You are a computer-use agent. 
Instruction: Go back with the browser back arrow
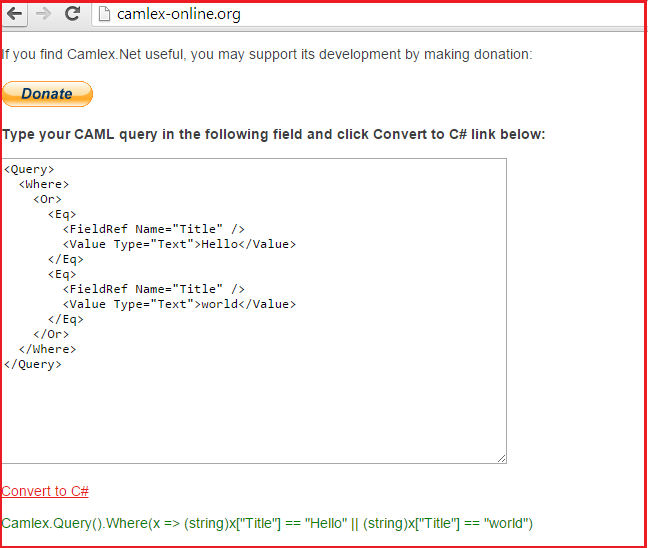click(14, 14)
